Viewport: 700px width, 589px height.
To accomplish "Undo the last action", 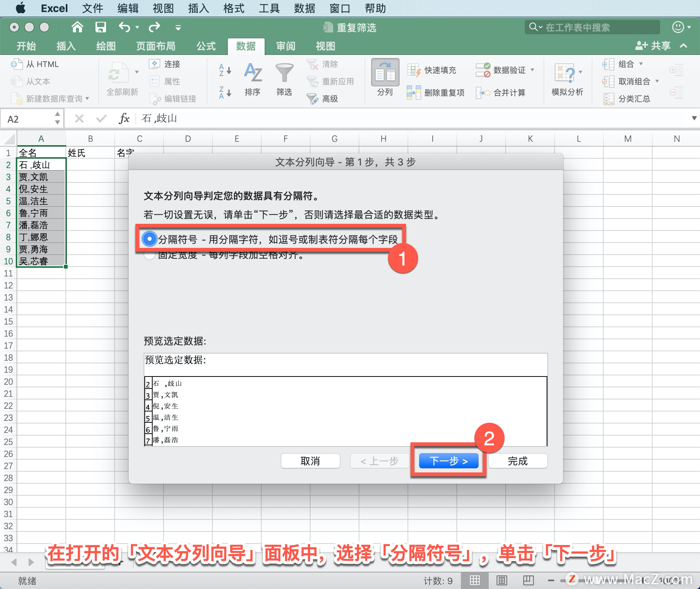I will tap(124, 27).
